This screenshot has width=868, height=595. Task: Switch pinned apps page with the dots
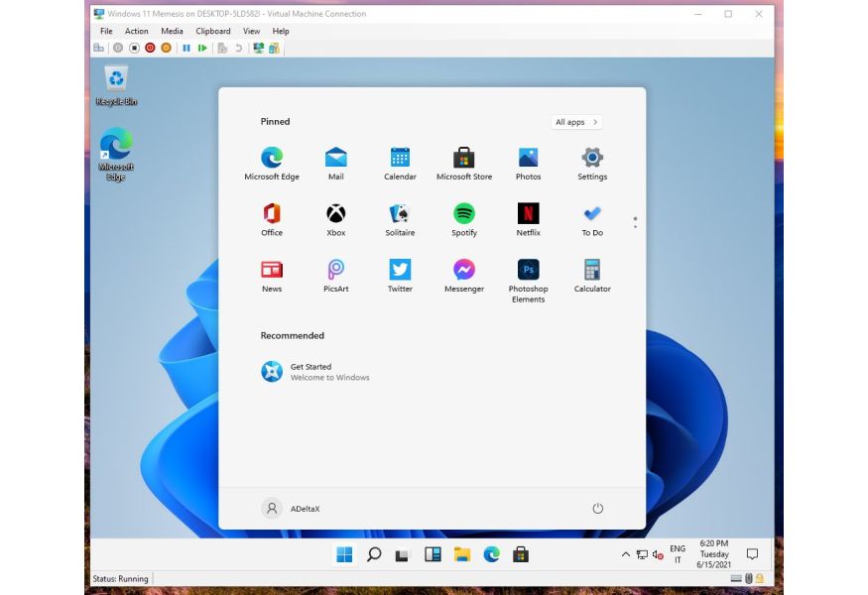click(635, 222)
